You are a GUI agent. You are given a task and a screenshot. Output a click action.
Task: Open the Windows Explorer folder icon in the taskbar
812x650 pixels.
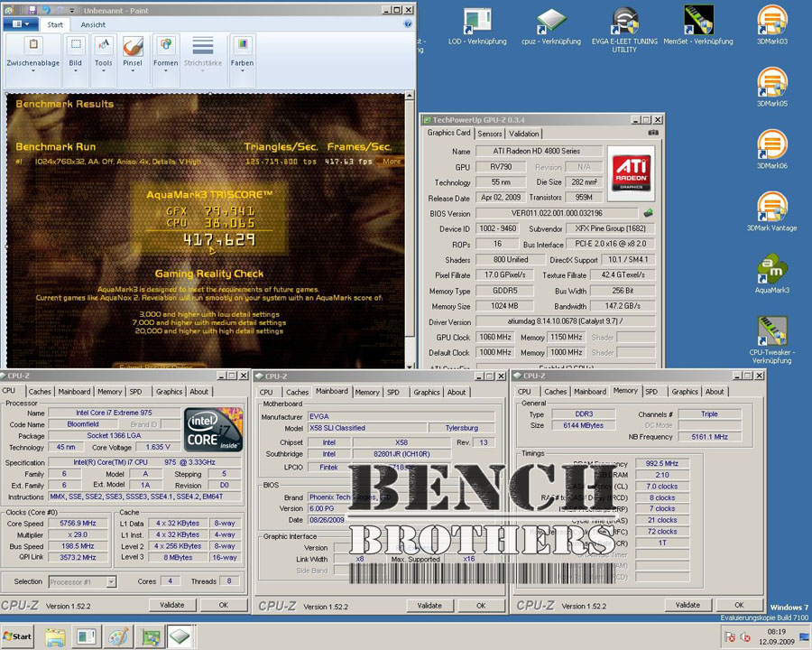[x=55, y=636]
